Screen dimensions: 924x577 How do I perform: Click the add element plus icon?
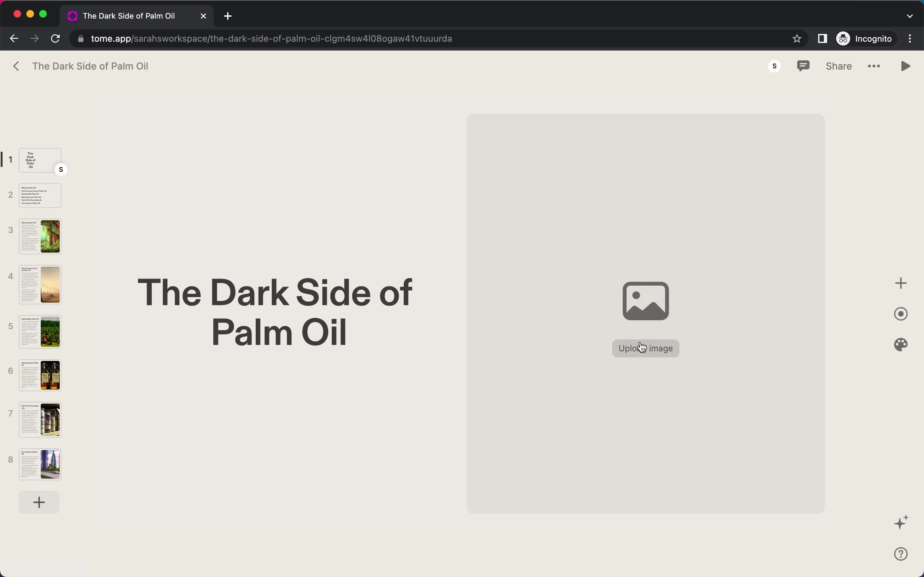tap(902, 283)
